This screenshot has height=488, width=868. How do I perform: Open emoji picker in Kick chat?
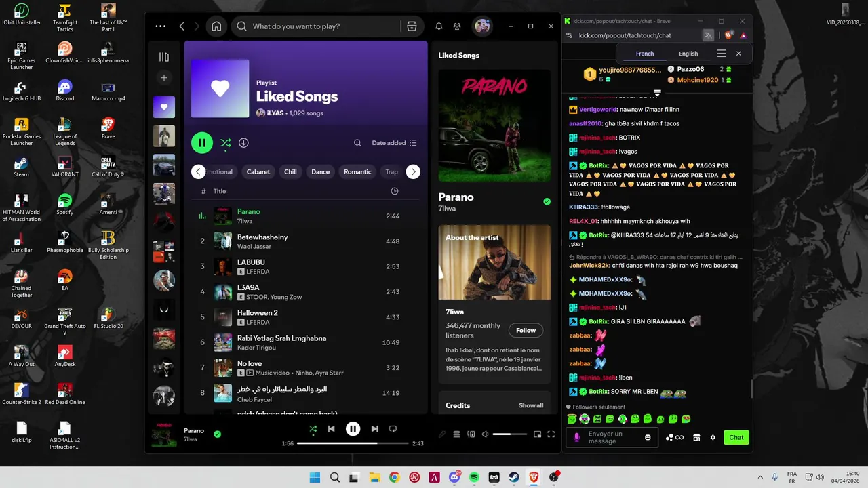[x=648, y=438]
